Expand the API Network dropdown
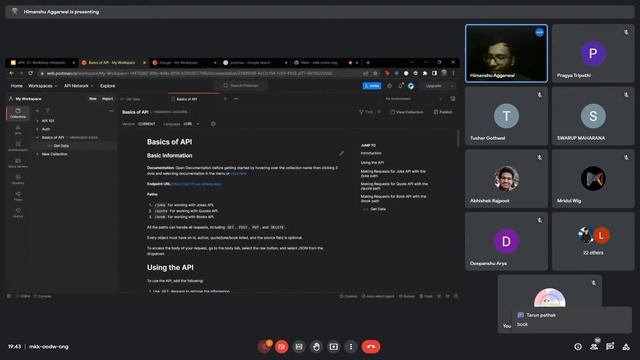The width and height of the screenshot is (640, 360). (x=78, y=86)
